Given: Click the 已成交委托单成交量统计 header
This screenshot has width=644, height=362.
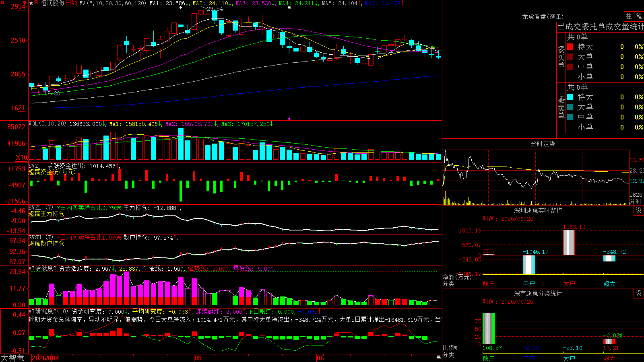Looking at the screenshot, I should [601, 27].
